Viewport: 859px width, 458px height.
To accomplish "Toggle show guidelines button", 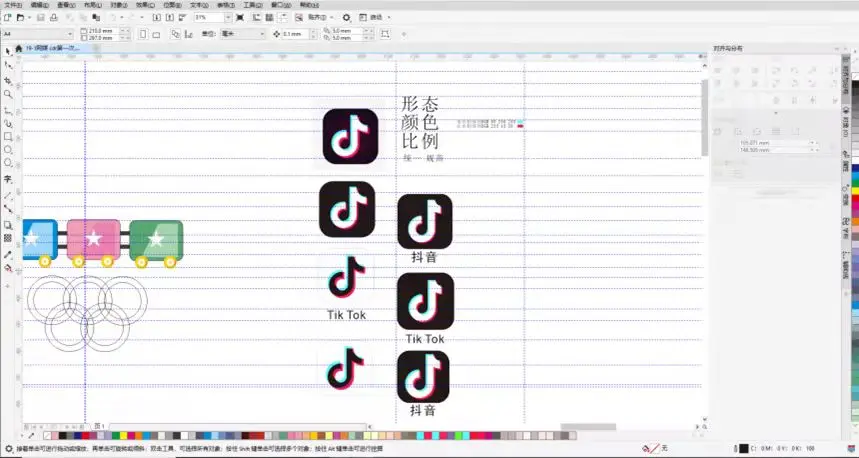I will coord(283,18).
